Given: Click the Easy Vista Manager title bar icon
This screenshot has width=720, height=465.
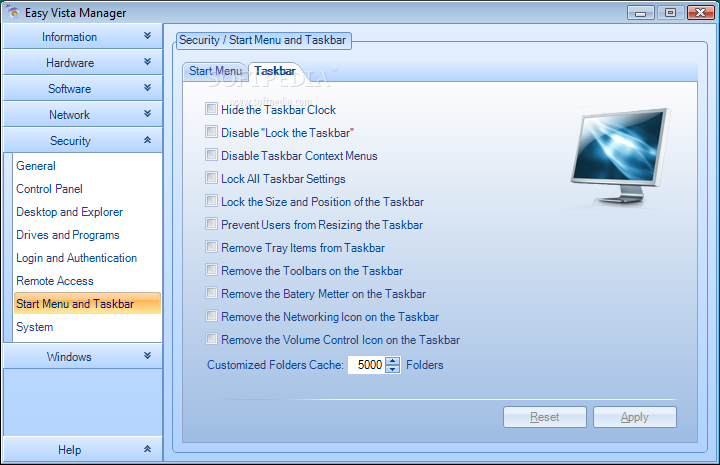Looking at the screenshot, I should (13, 12).
